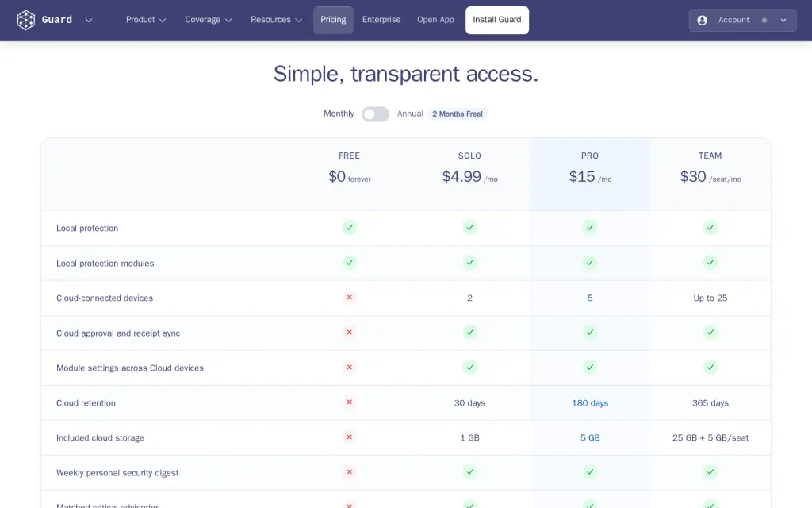
Task: Click the TEAM plan header
Action: click(x=710, y=156)
